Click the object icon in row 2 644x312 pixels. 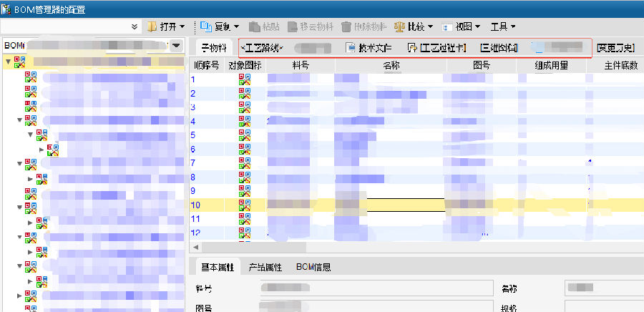pos(245,94)
